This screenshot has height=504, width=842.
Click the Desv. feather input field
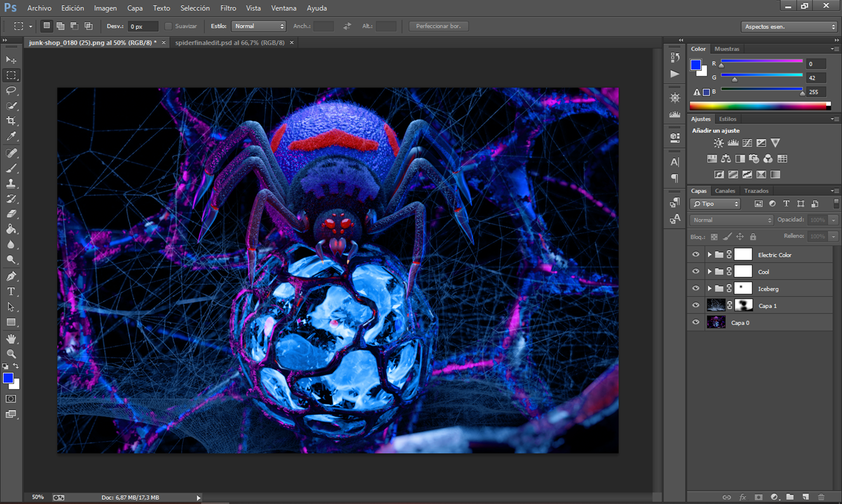[143, 26]
